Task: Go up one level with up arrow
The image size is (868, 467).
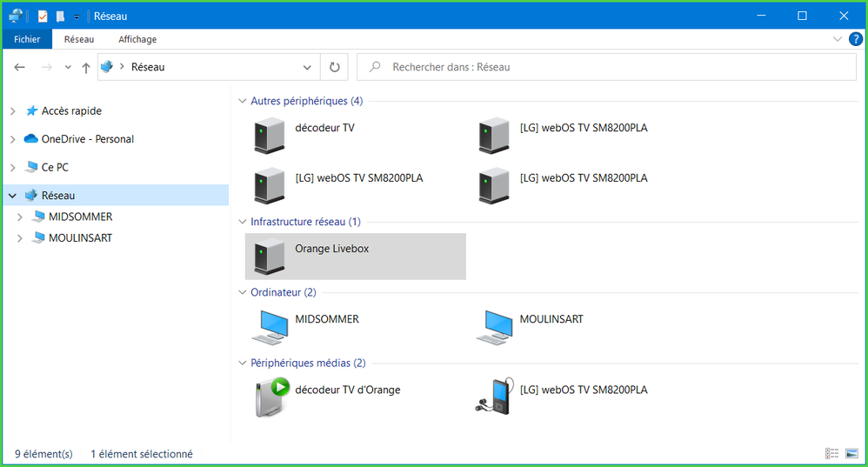Action: (x=85, y=67)
